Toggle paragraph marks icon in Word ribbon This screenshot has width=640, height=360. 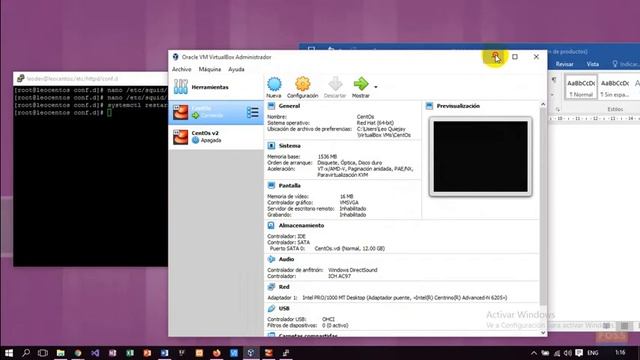click(x=554, y=80)
